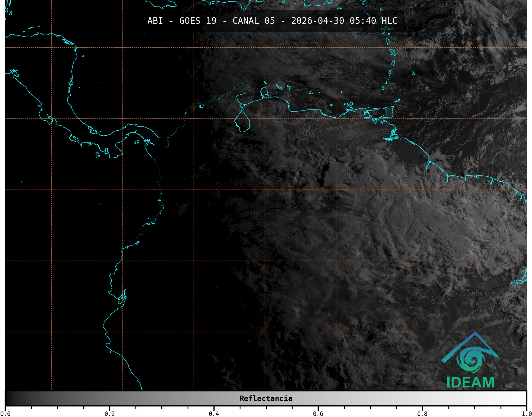Click the 05:40 HLC time in title
This screenshot has width=532, height=417.
(x=373, y=21)
